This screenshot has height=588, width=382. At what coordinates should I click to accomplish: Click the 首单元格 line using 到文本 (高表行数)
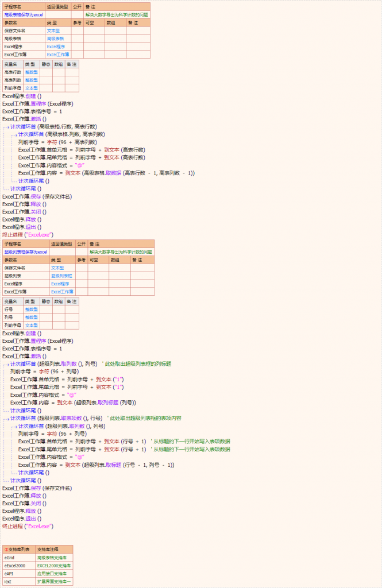pyautogui.click(x=82, y=150)
